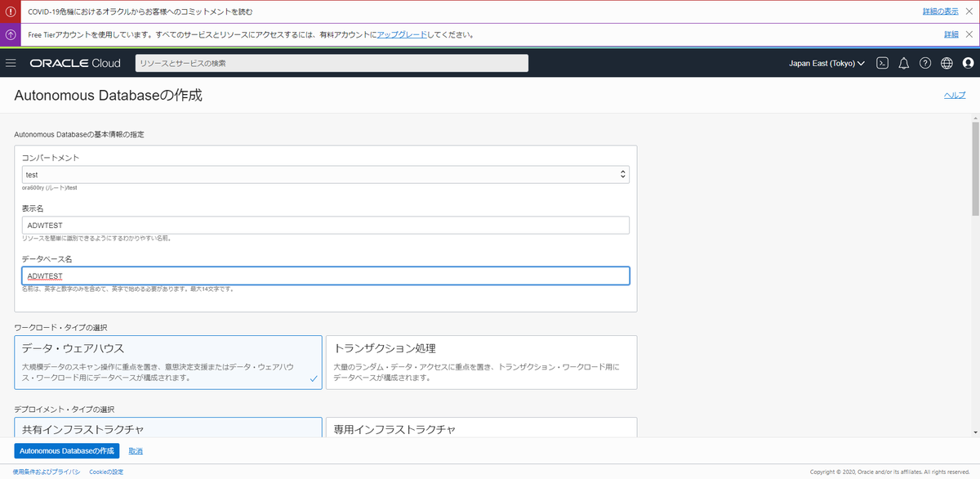This screenshot has height=479, width=980.
Task: Select the 共有インフラストラクチャ deployment card
Action: [168, 427]
